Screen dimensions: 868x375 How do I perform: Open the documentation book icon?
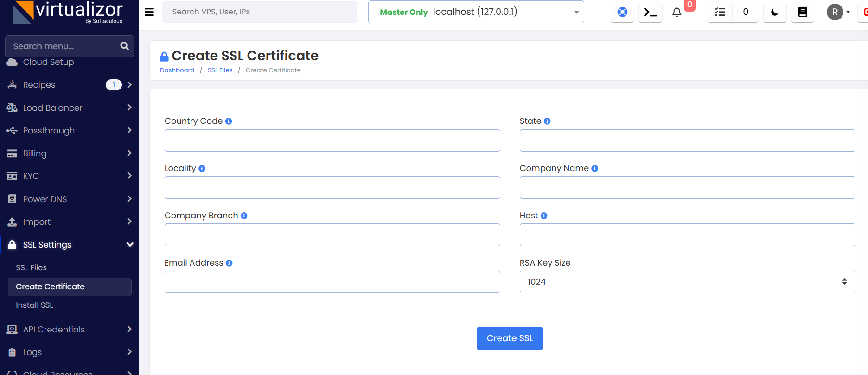802,12
